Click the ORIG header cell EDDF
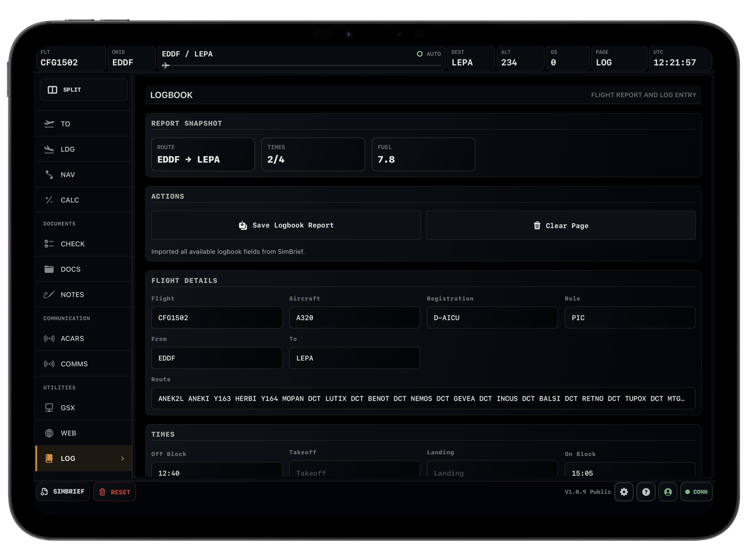This screenshot has width=747, height=560. (x=132, y=58)
